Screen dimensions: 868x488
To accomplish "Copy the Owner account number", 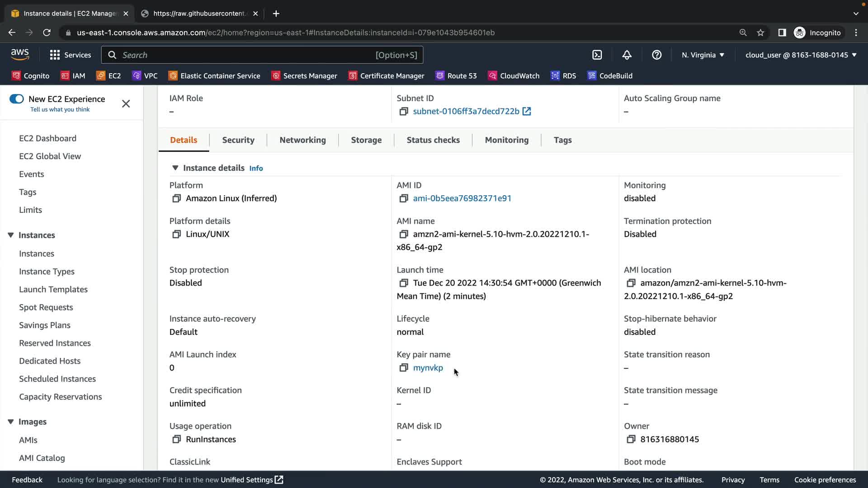I will pyautogui.click(x=631, y=439).
